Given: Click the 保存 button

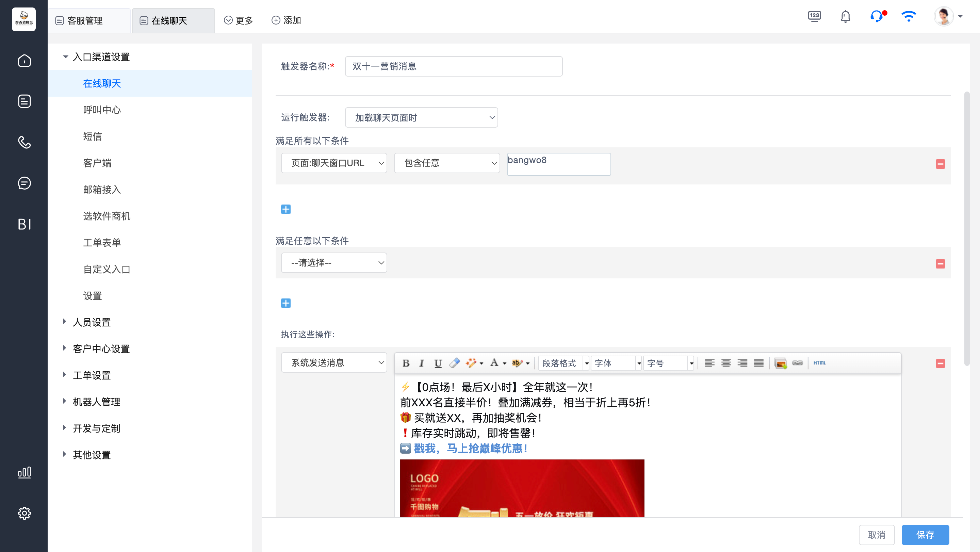Looking at the screenshot, I should click(x=925, y=535).
